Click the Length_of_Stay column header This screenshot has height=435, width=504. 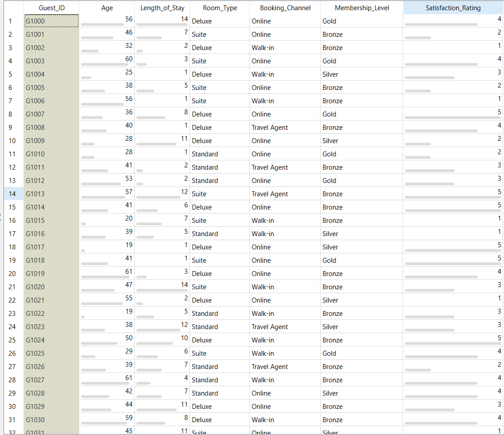tap(162, 8)
